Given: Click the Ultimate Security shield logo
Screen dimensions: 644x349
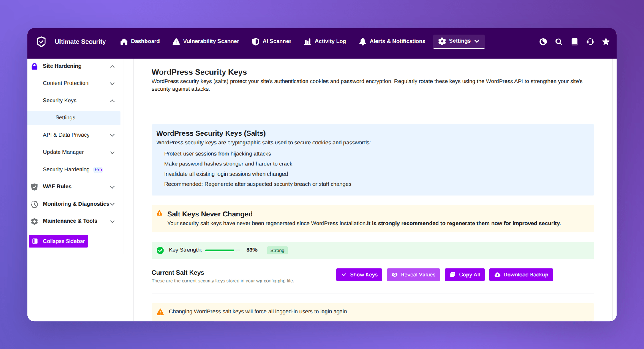Looking at the screenshot, I should click(x=41, y=42).
